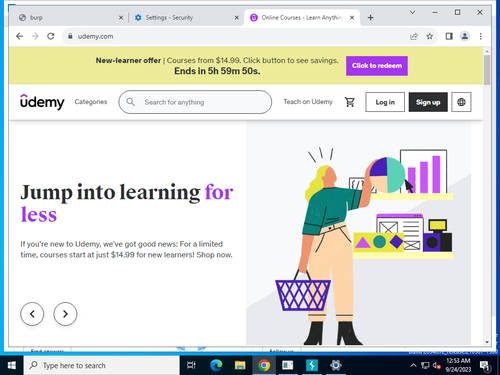Switch to the Settings - Security tab
This screenshot has height=375, width=500.
click(186, 18)
